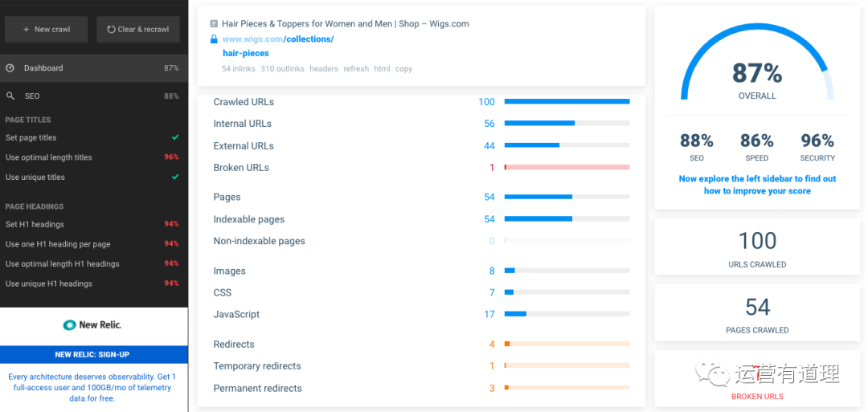Open the Dashboard sidebar item
This screenshot has width=868, height=412.
click(x=43, y=68)
